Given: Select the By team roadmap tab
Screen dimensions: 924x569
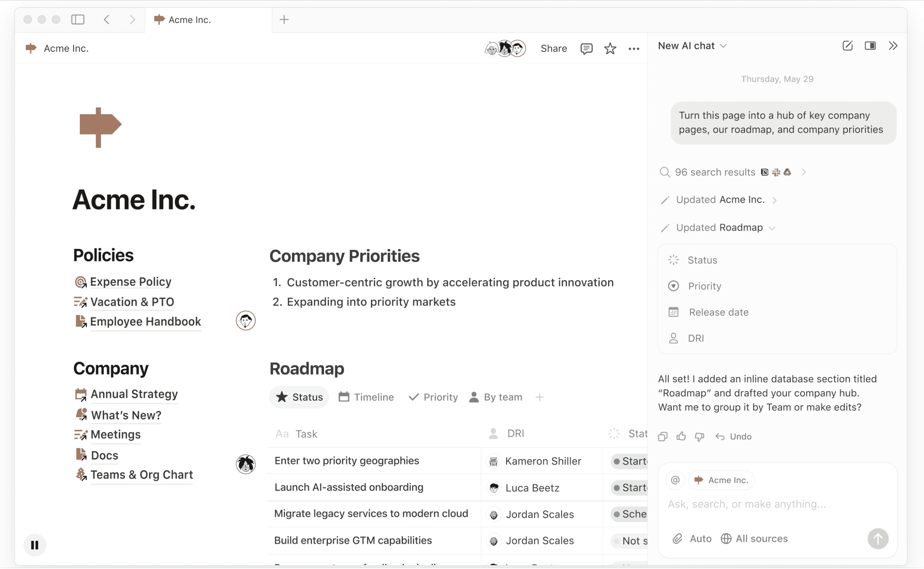Looking at the screenshot, I should (x=496, y=397).
